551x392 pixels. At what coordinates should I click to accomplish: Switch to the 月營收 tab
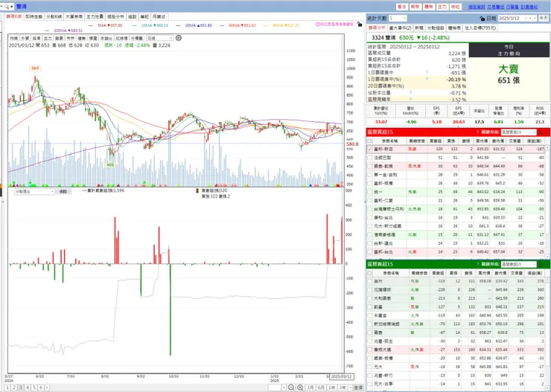159,17
